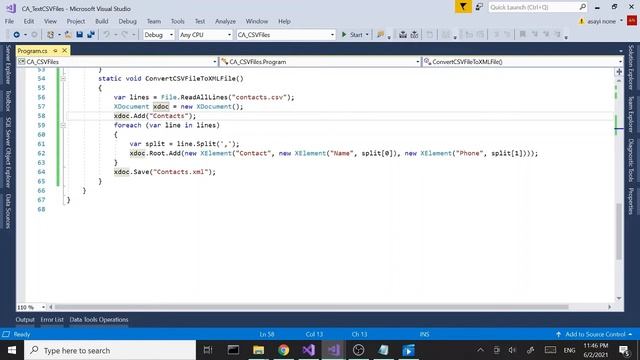This screenshot has height=360, width=640.
Task: Click the horizontal editor scrollbar
Action: coord(311,307)
